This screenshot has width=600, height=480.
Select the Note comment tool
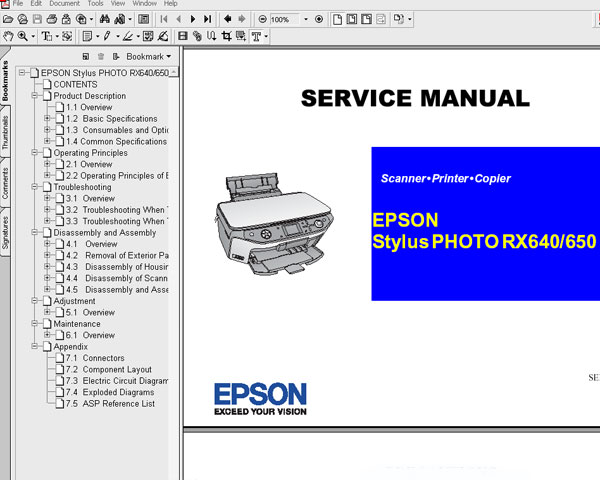pyautogui.click(x=87, y=36)
